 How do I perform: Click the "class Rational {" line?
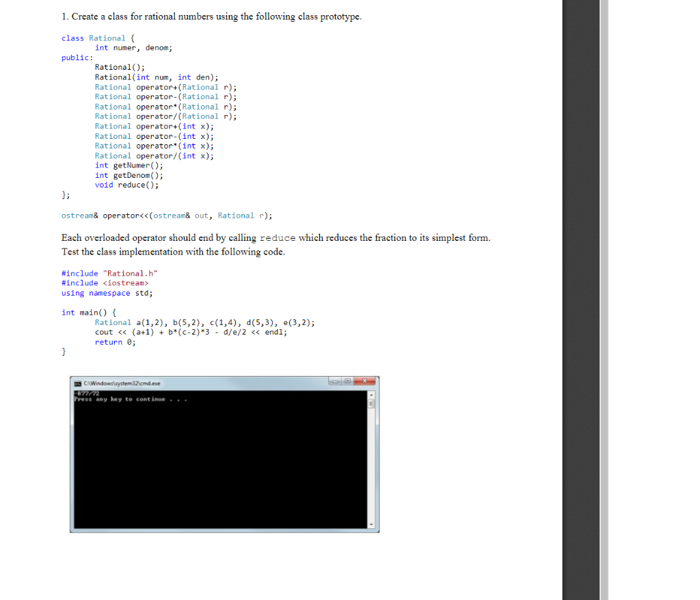tap(98, 38)
